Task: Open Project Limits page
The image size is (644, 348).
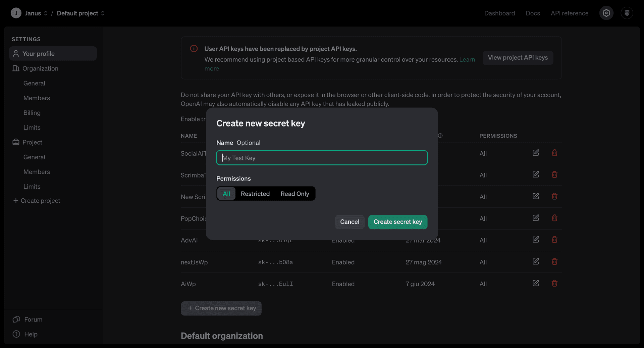Action: pos(32,187)
